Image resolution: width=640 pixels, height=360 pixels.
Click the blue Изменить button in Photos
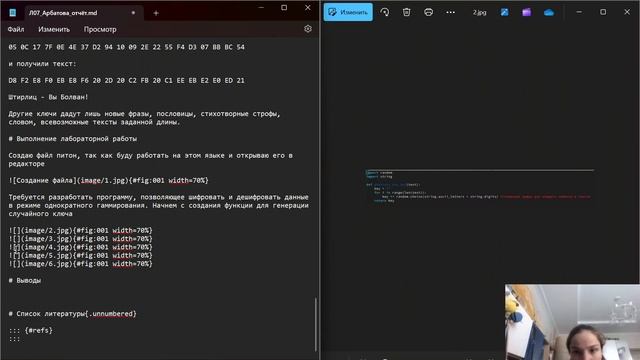[348, 12]
